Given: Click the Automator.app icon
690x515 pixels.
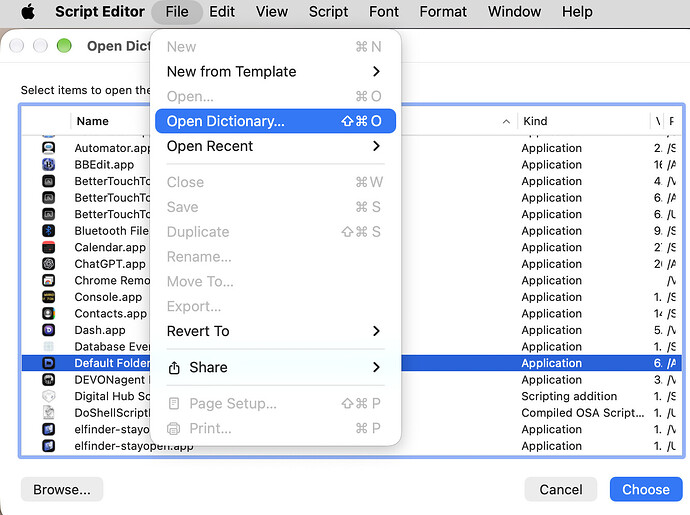Looking at the screenshot, I should tap(48, 148).
